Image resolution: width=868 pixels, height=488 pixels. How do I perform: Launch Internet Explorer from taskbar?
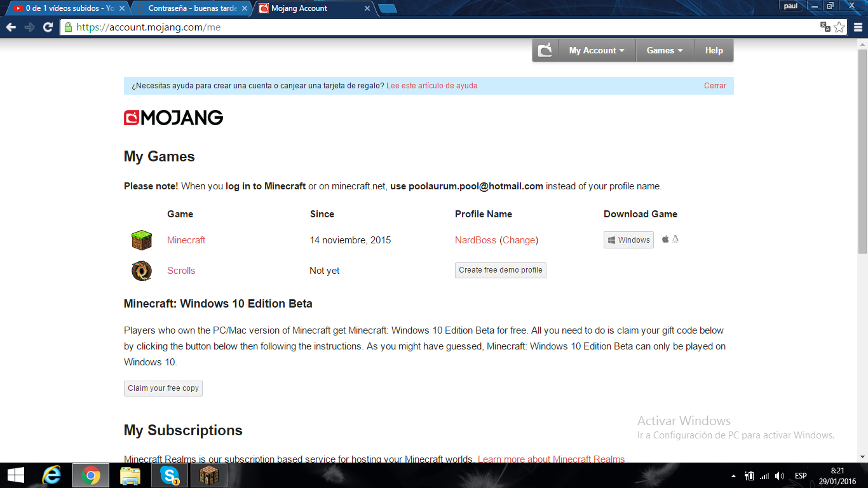pos(51,475)
